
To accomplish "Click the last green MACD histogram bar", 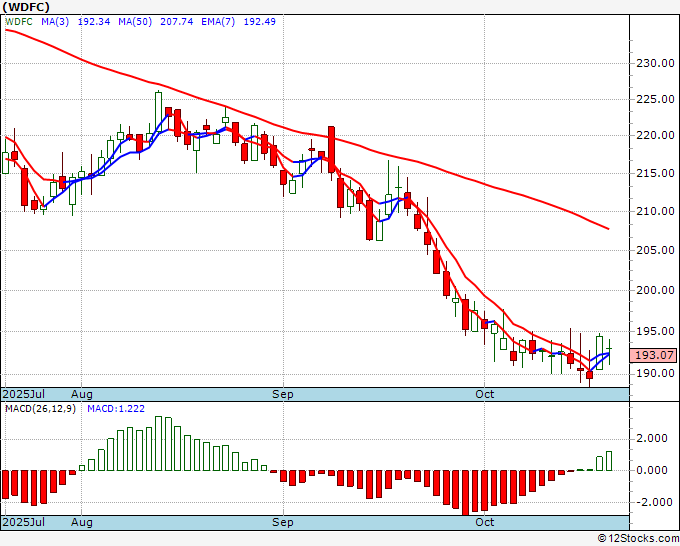I will tap(609, 461).
